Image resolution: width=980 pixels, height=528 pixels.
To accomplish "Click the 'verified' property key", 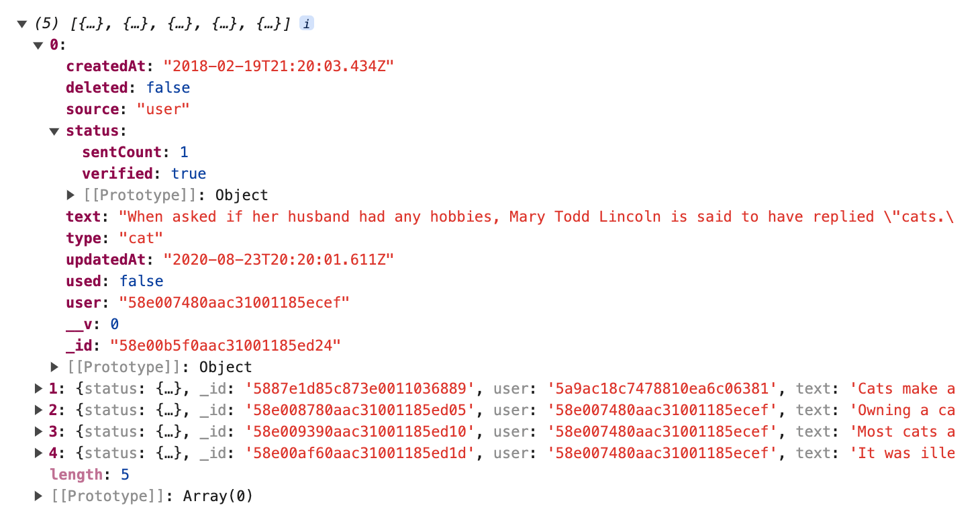I will click(x=117, y=174).
